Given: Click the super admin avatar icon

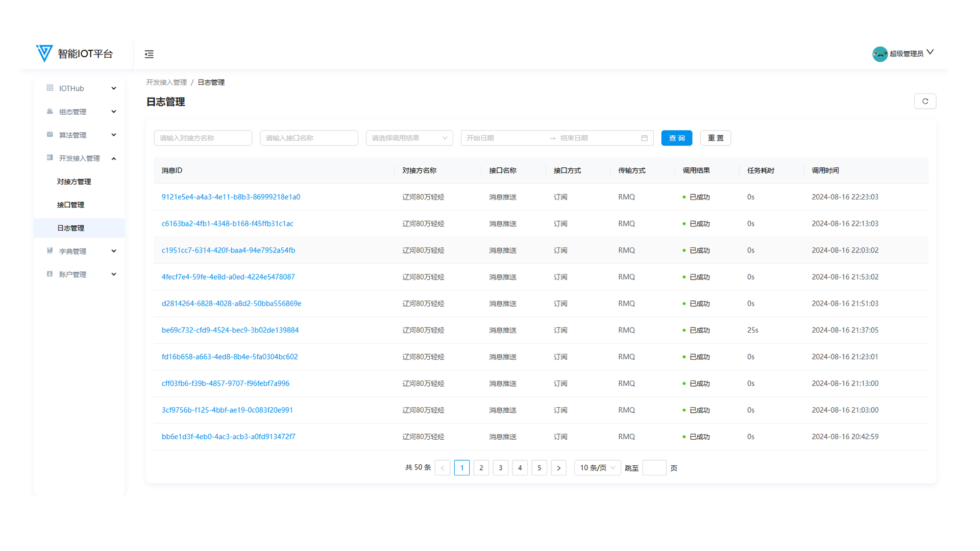Looking at the screenshot, I should point(879,54).
